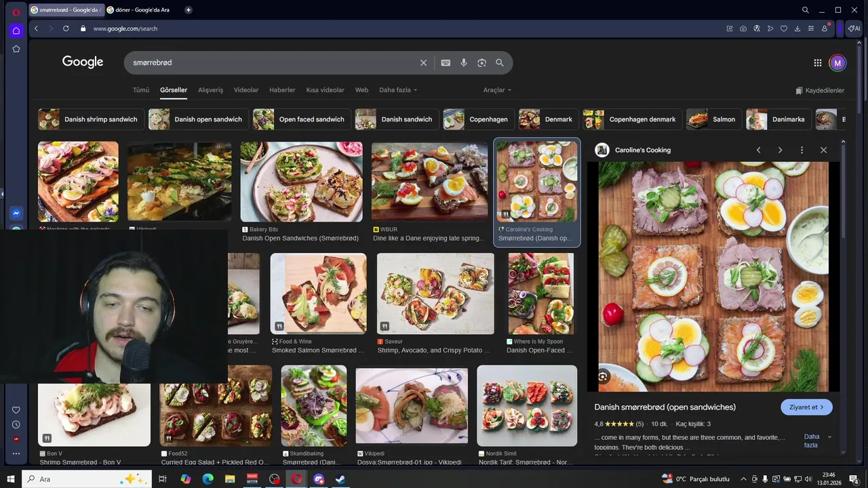The width and height of the screenshot is (868, 488).
Task: Open 'Kaydedilenler' saved items link
Action: [x=820, y=90]
